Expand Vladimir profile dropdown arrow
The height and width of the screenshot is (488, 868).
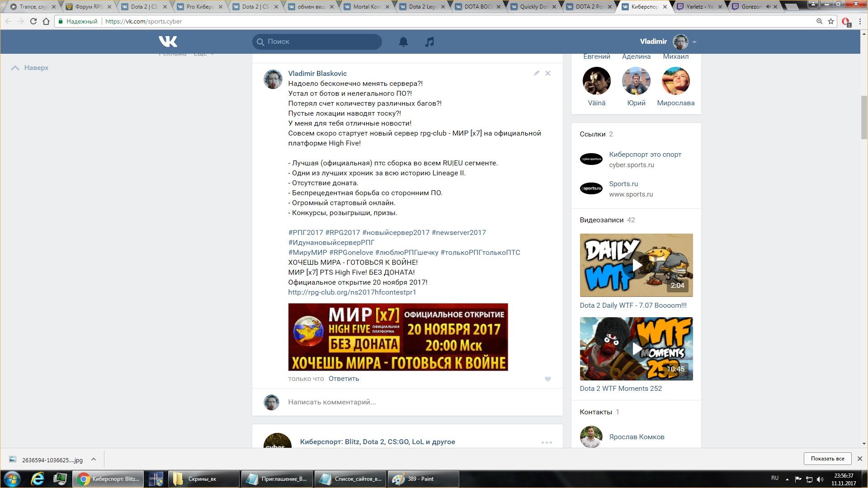pos(694,42)
